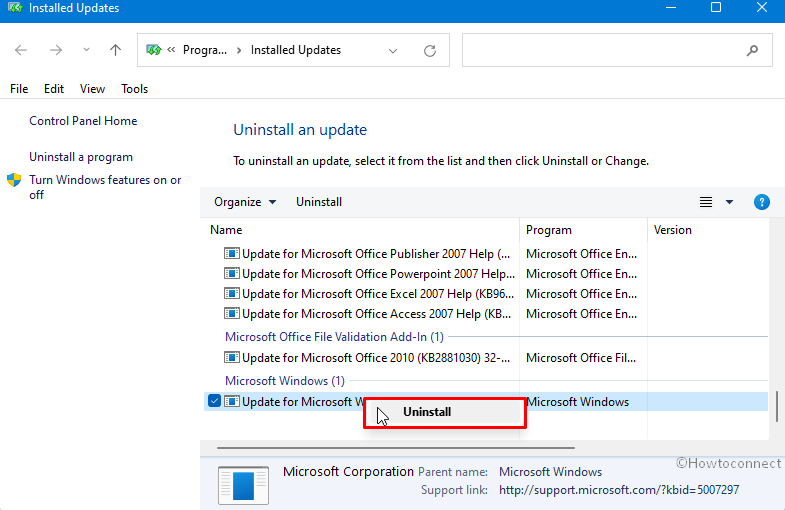Collapse the Microsoft Windows (1) group
Viewport: 785px width, 510px height.
pyautogui.click(x=285, y=381)
